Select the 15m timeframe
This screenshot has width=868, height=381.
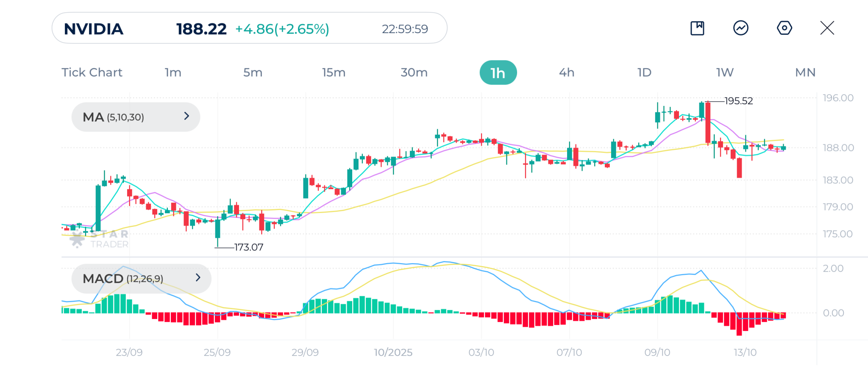tap(334, 72)
